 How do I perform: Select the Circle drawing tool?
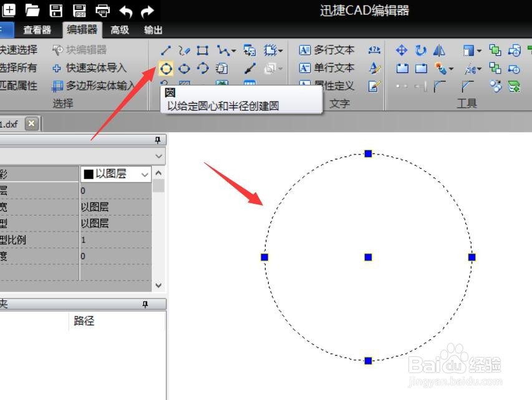(x=166, y=69)
